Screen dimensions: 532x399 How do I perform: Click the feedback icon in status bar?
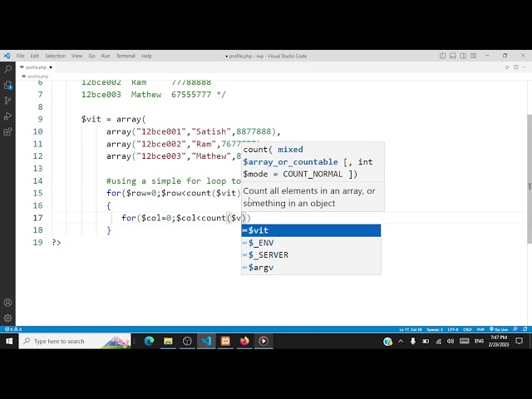pos(515,329)
